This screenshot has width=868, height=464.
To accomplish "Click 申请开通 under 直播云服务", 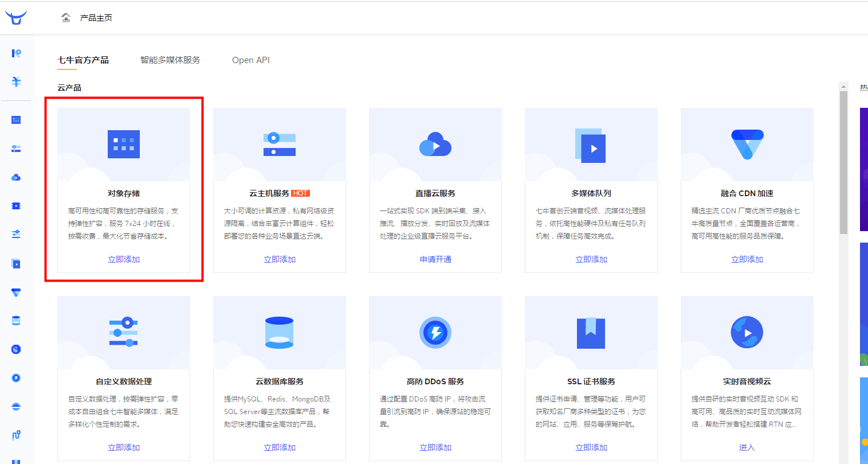I will click(x=435, y=259).
